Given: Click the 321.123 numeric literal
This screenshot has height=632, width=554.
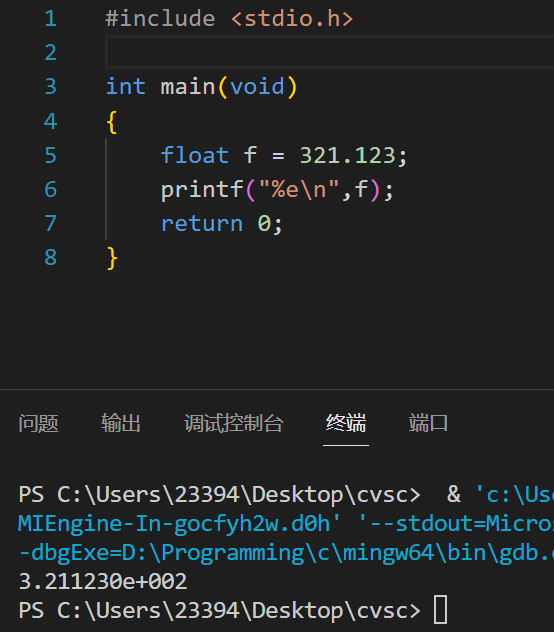Looking at the screenshot, I should coord(347,155).
